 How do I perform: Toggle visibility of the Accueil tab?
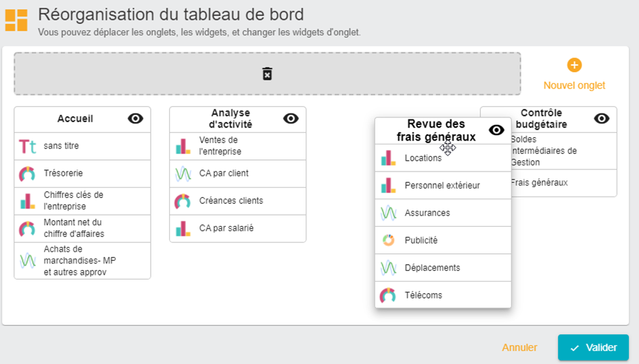135,119
